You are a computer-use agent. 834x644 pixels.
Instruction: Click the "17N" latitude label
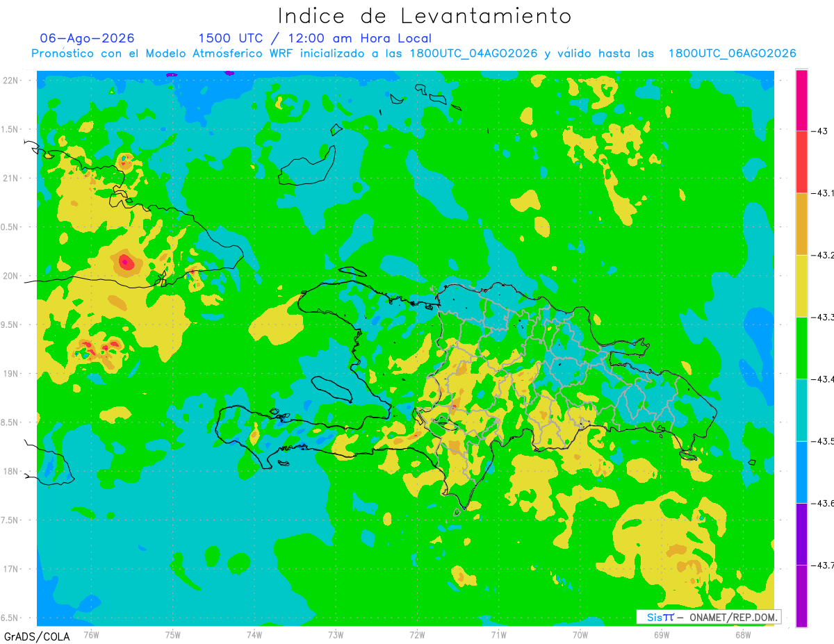coord(11,569)
